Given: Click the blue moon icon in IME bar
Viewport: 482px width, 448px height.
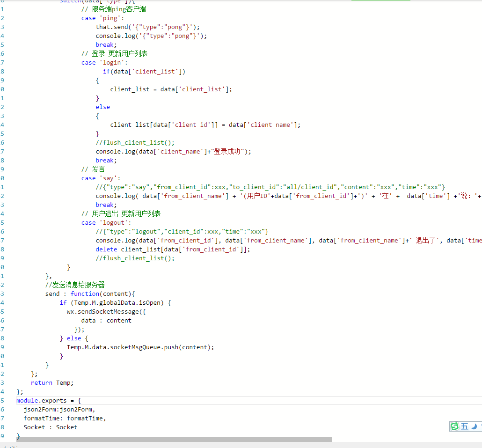Looking at the screenshot, I should [x=474, y=426].
